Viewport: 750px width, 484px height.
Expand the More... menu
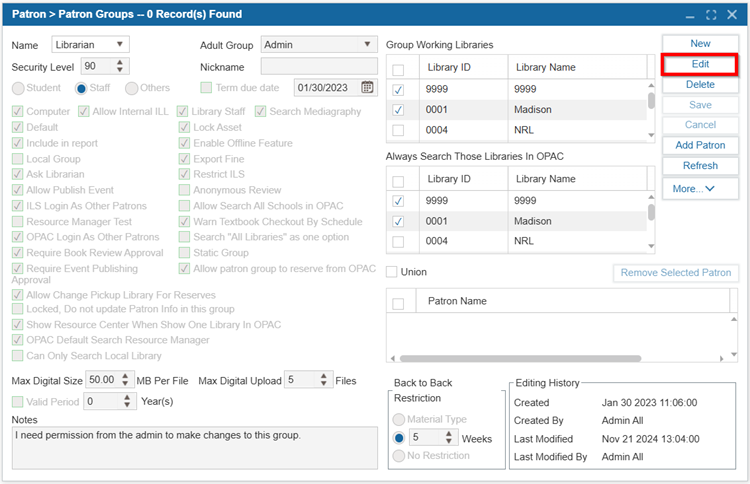[700, 188]
